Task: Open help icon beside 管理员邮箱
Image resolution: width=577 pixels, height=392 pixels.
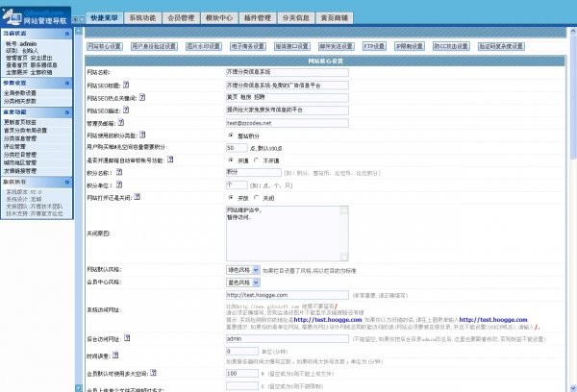Action: pos(121,122)
